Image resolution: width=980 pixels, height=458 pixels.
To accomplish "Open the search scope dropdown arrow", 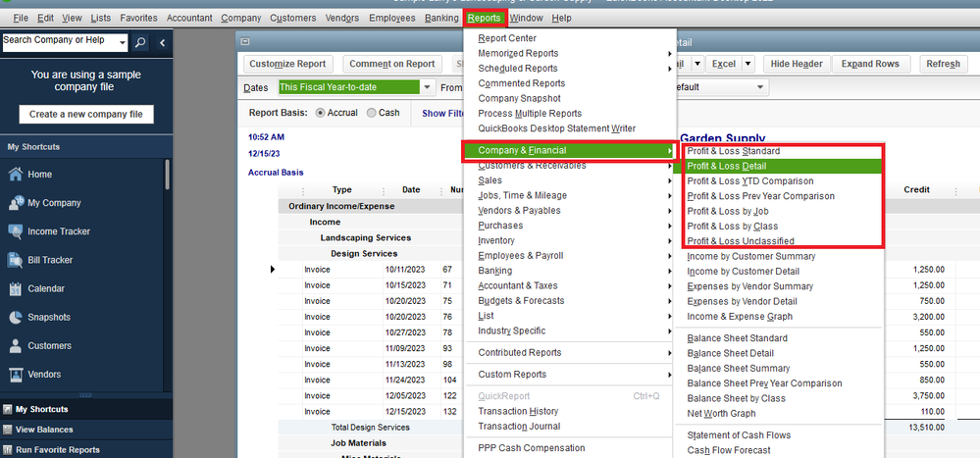I will point(123,42).
